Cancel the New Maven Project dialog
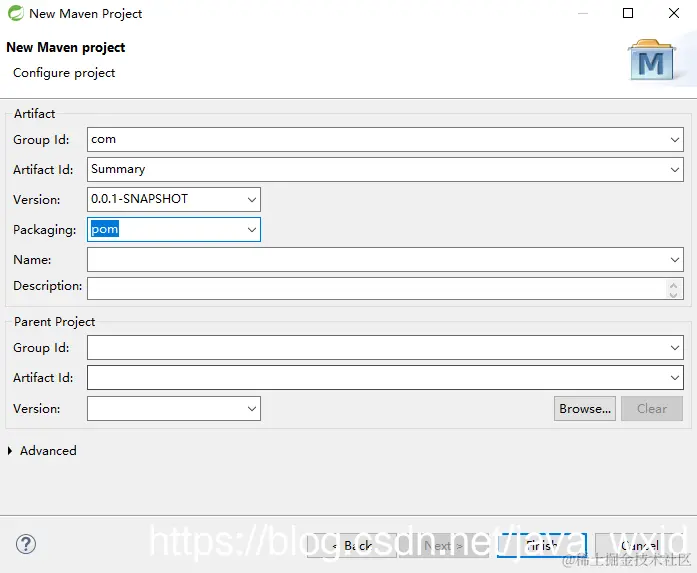This screenshot has height=573, width=697. (x=640, y=545)
